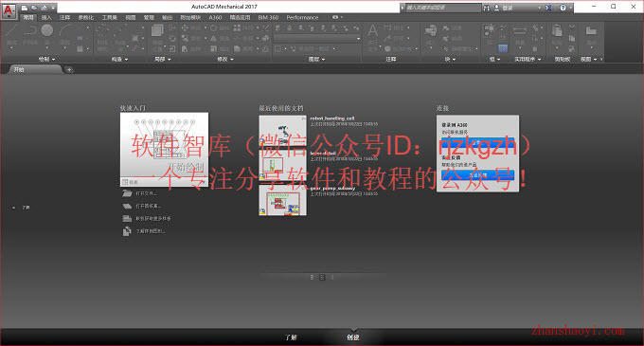Select the 插入 ribbon tab

tap(46, 18)
